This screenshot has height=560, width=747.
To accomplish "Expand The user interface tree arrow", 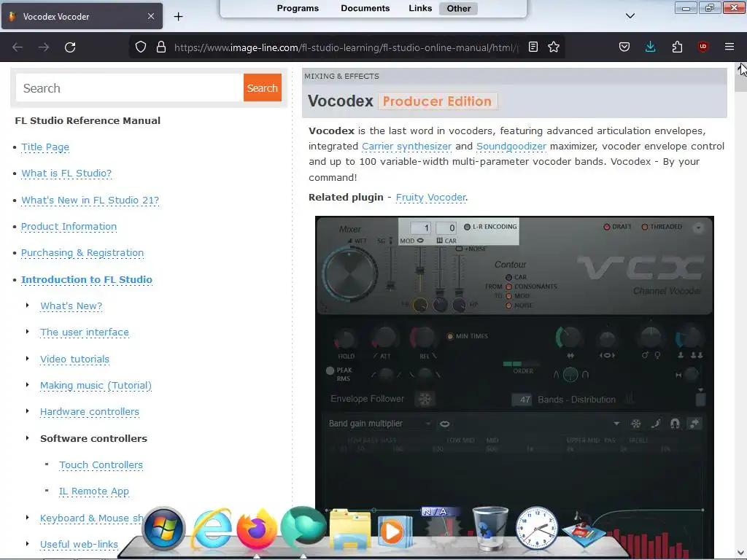I will point(28,332).
